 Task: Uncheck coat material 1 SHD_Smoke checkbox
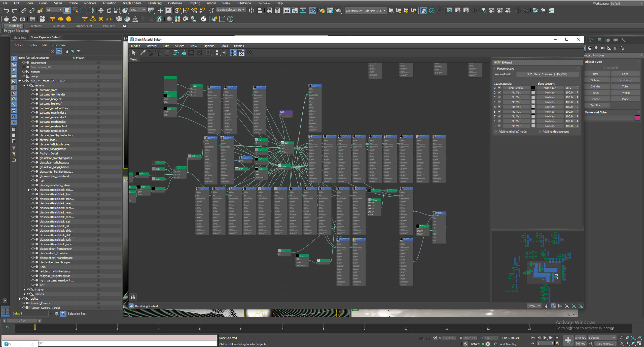499,88
